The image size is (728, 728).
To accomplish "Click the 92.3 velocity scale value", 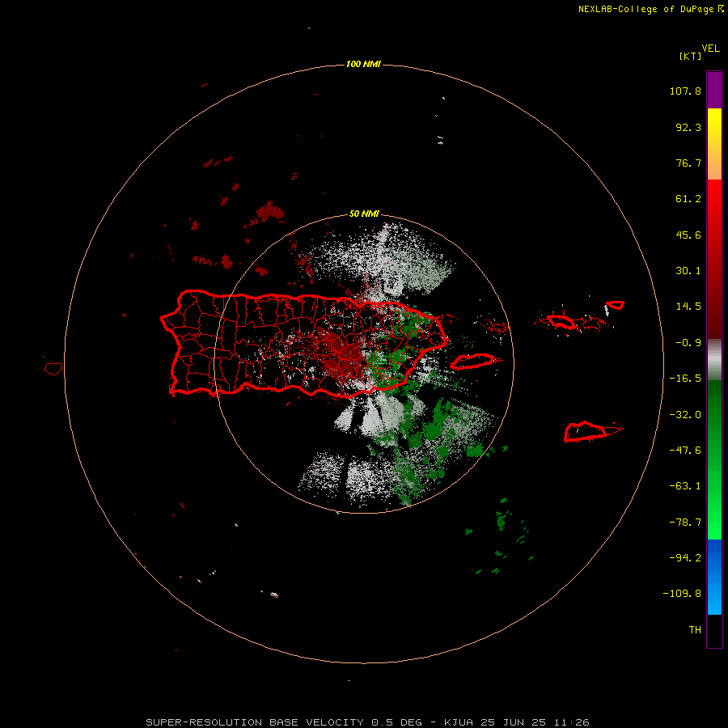I will pyautogui.click(x=688, y=127).
